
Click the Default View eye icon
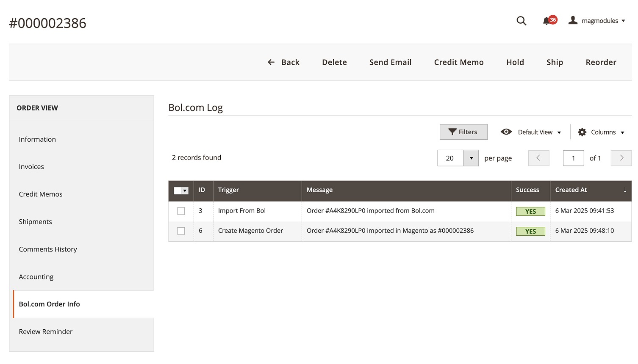tap(506, 132)
